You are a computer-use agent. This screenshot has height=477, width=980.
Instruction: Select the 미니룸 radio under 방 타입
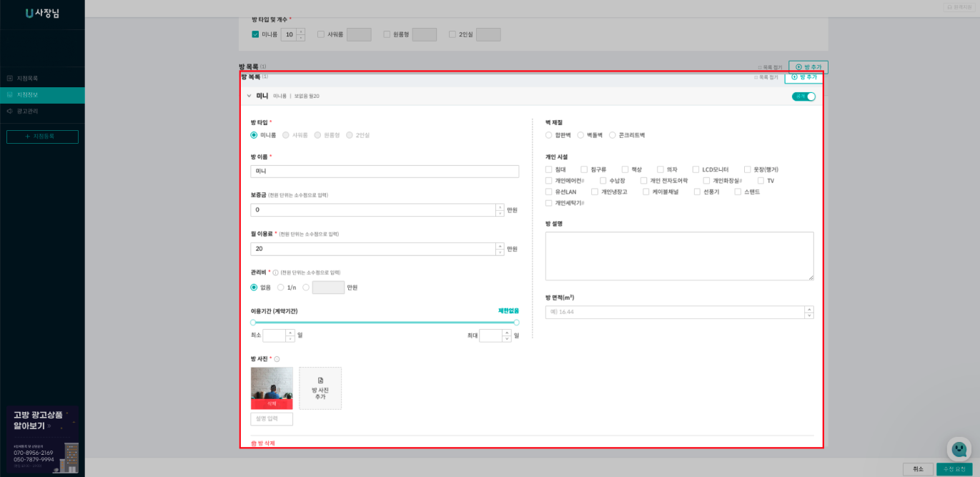[x=254, y=135]
